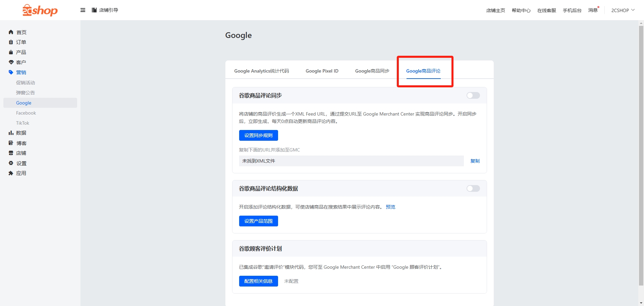Image resolution: width=644 pixels, height=306 pixels.
Task: Click 复制下面的URL并添加至GMC label
Action: [269, 150]
